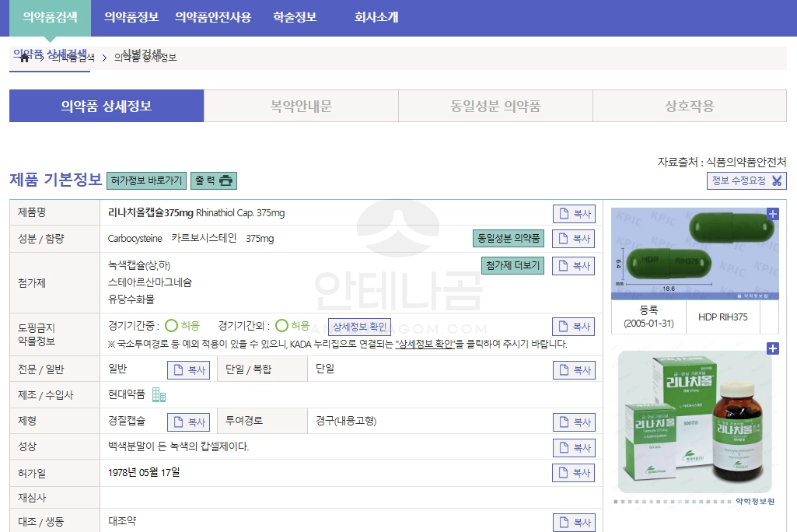Expand the capsule image with plus icon
797x532 pixels.
pos(773,214)
